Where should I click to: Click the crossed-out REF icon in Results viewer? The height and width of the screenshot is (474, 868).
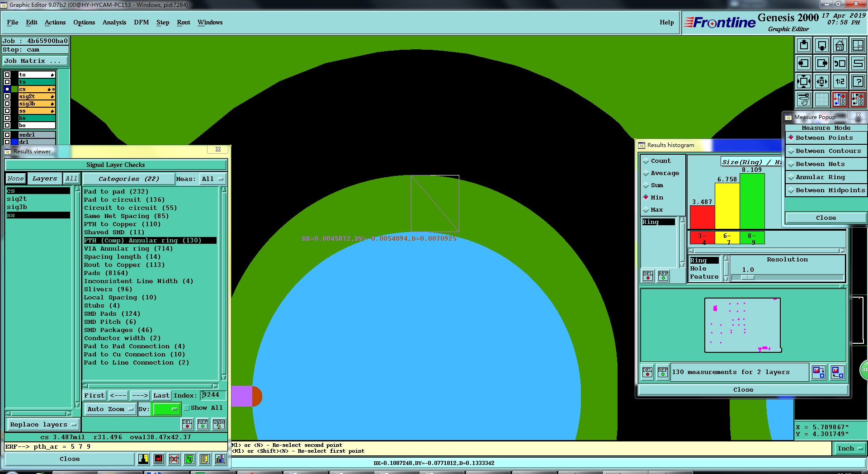coord(174,460)
